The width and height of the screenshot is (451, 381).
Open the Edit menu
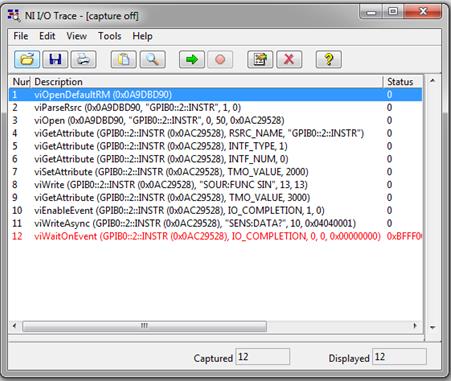pos(47,36)
